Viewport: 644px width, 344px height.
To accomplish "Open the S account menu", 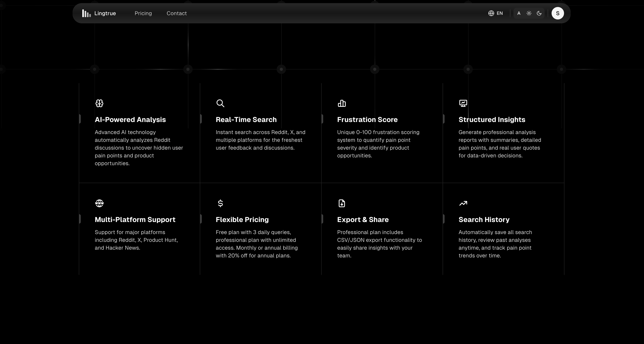I will click(558, 13).
